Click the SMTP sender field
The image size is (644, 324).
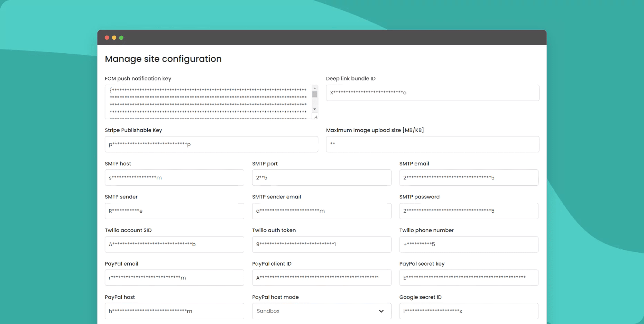(174, 211)
